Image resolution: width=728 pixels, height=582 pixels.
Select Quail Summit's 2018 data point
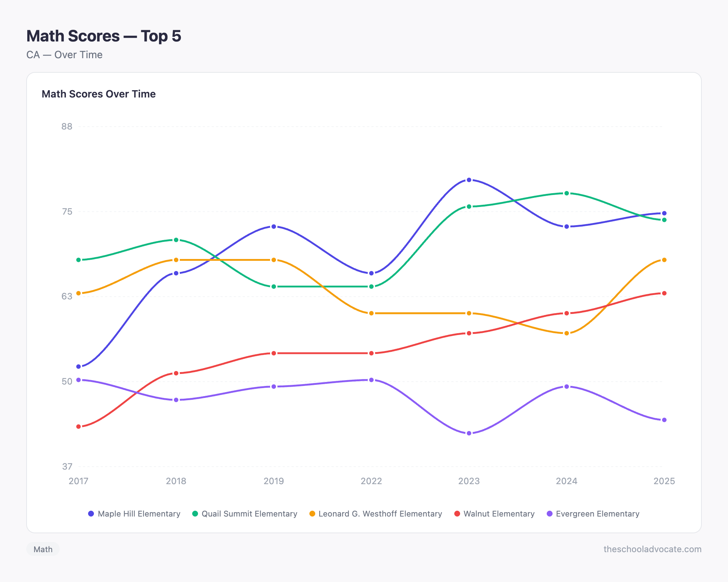coord(176,240)
